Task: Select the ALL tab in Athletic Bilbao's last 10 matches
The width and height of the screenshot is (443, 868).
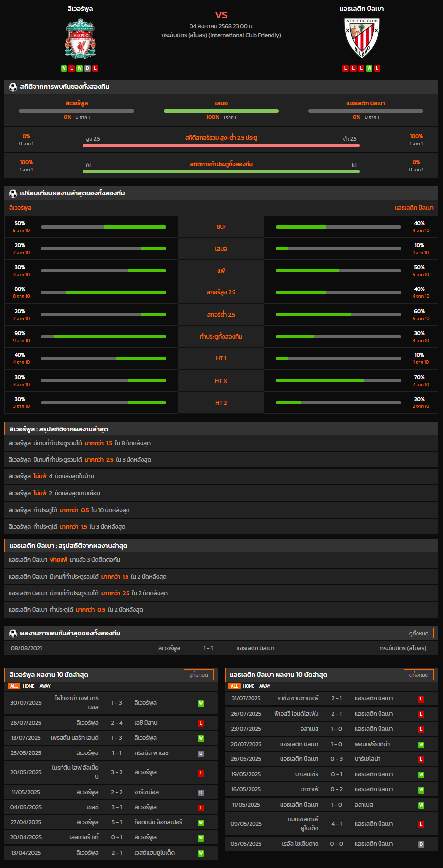Action: point(234,686)
